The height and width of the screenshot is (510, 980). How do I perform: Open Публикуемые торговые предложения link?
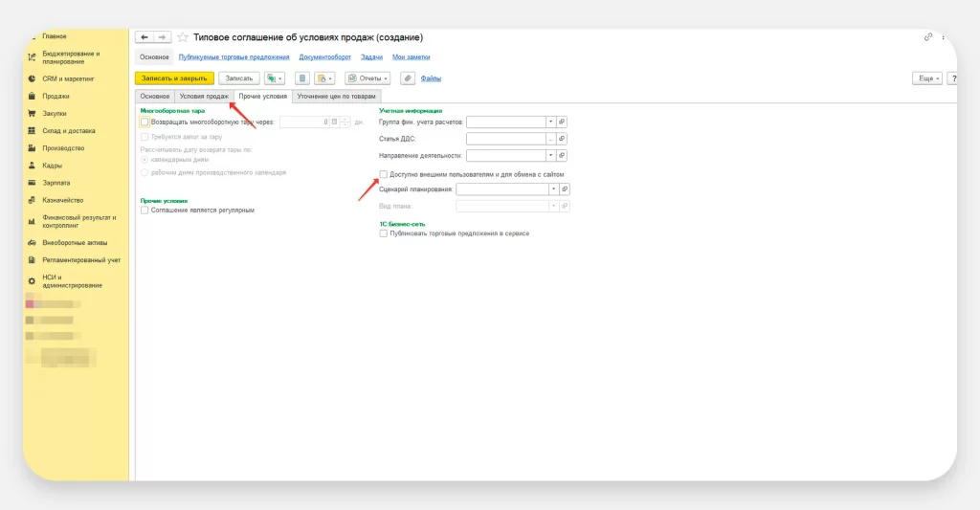click(x=234, y=57)
